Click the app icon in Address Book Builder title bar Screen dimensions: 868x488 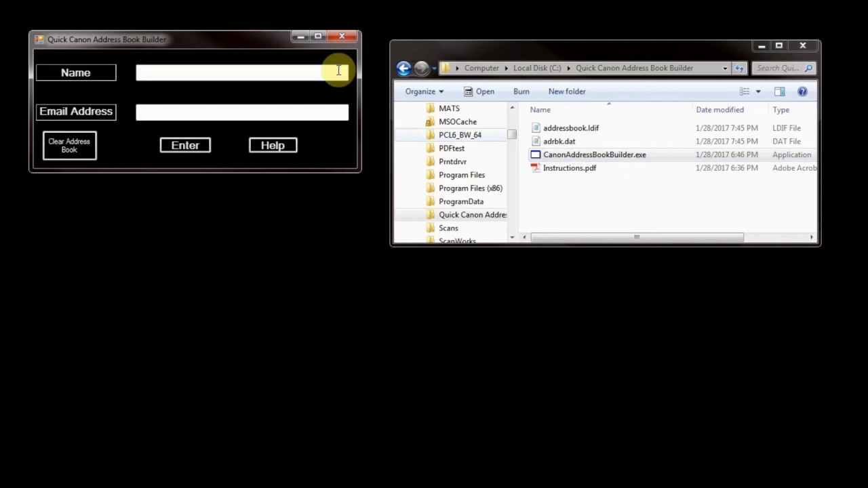tap(39, 39)
